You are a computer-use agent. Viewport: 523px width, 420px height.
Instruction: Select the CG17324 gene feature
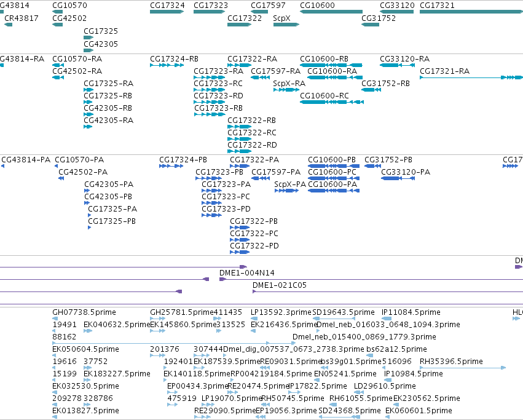(167, 12)
